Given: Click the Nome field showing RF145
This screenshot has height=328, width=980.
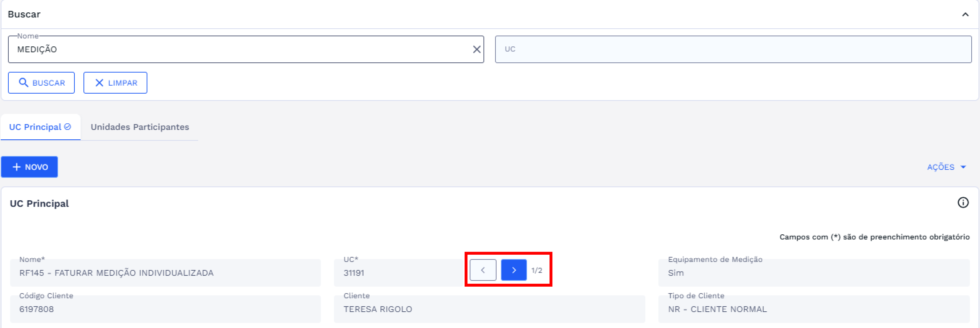Looking at the screenshot, I should [x=166, y=273].
